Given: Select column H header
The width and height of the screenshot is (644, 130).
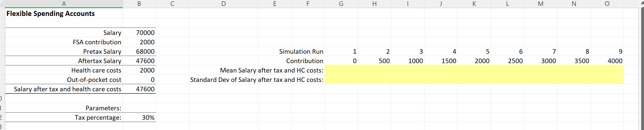Looking at the screenshot, I should pyautogui.click(x=375, y=4).
